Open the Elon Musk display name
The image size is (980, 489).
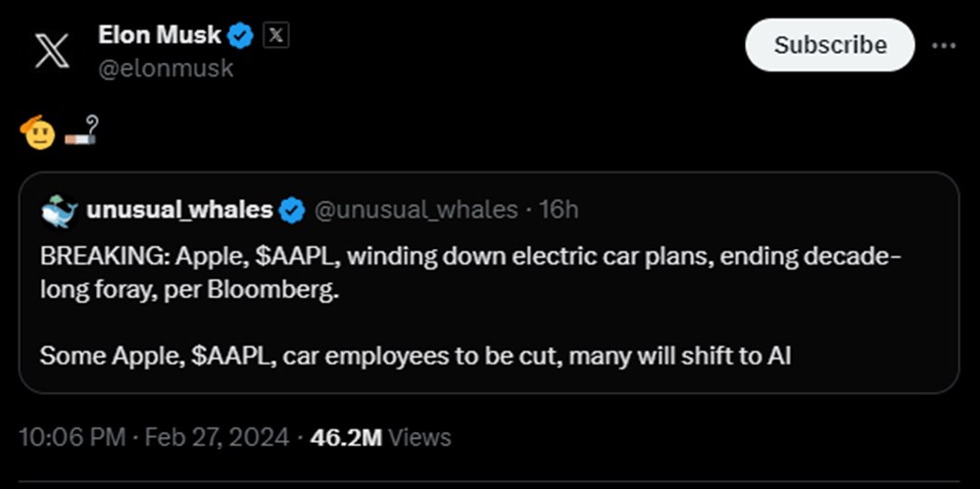160,37
